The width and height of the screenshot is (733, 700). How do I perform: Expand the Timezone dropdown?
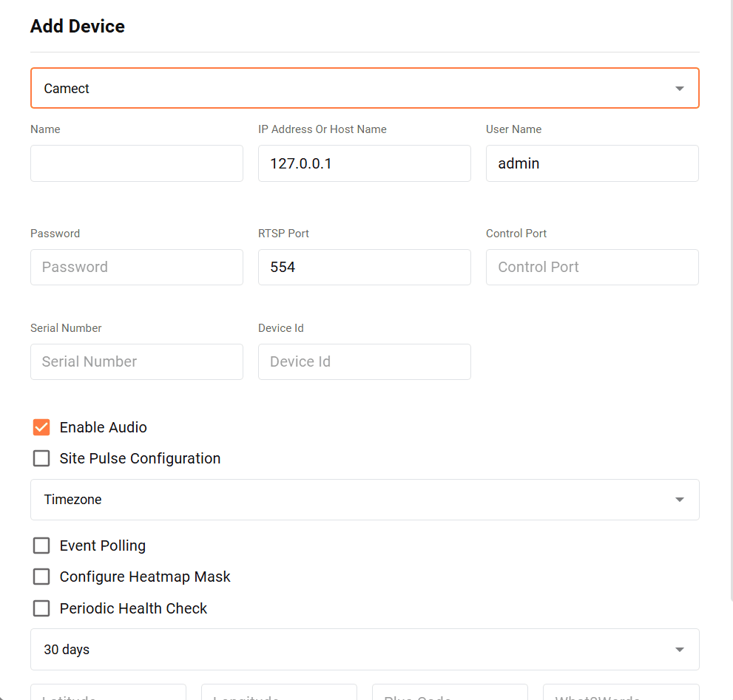(365, 499)
